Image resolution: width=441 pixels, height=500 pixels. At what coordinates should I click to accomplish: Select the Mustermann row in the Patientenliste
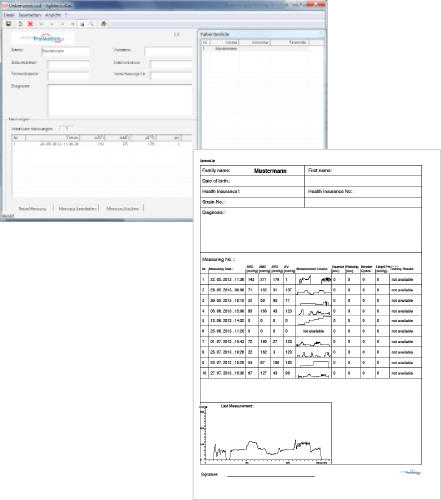[255, 49]
